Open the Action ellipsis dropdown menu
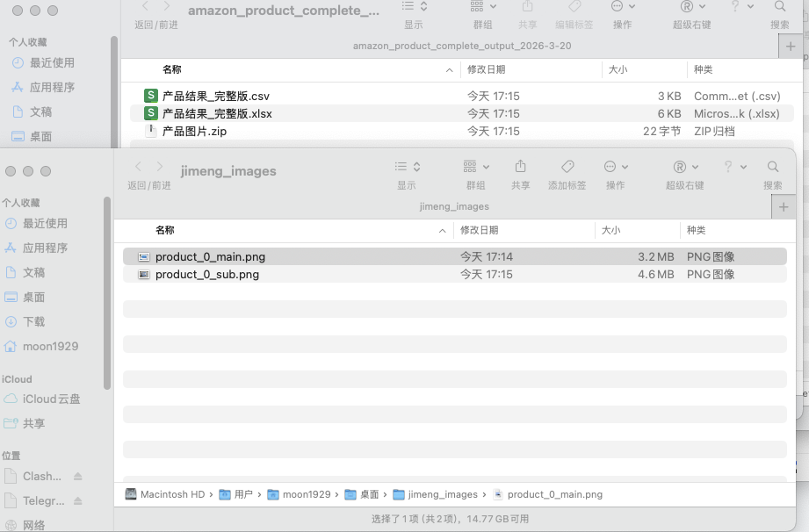Image resolution: width=809 pixels, height=532 pixels. pyautogui.click(x=616, y=167)
